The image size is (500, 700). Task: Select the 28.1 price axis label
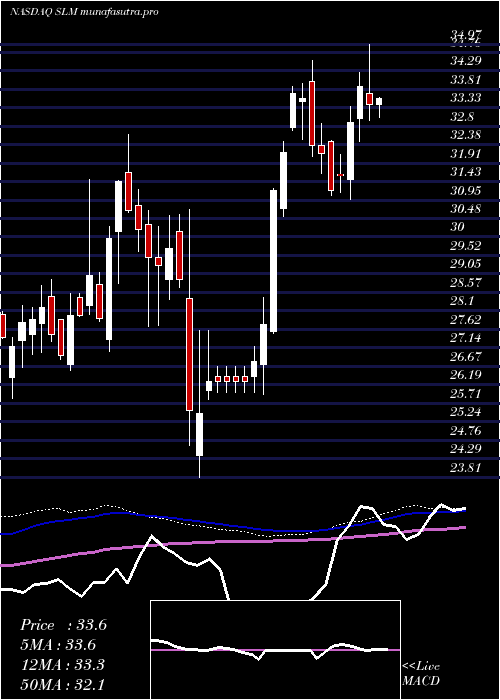pos(462,301)
